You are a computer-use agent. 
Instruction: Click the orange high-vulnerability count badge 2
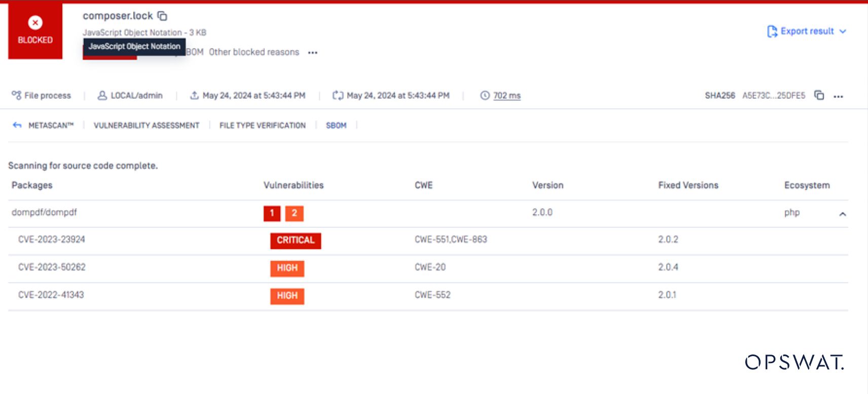tap(294, 213)
